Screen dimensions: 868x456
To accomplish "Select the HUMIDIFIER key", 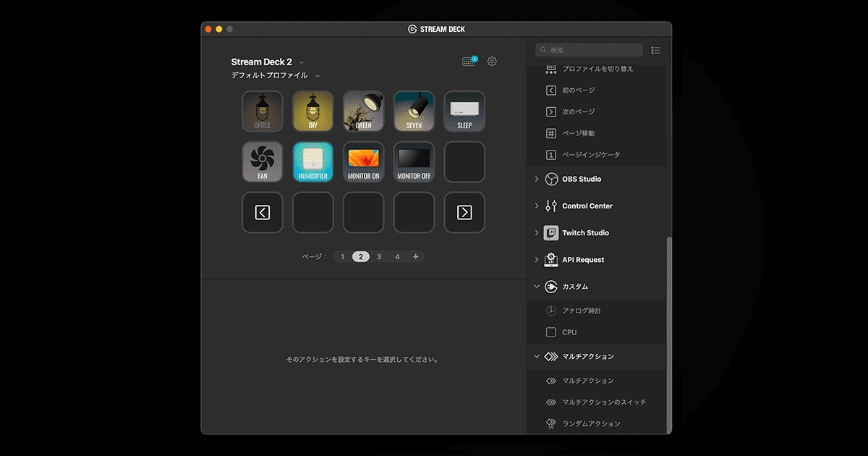I will [x=313, y=162].
